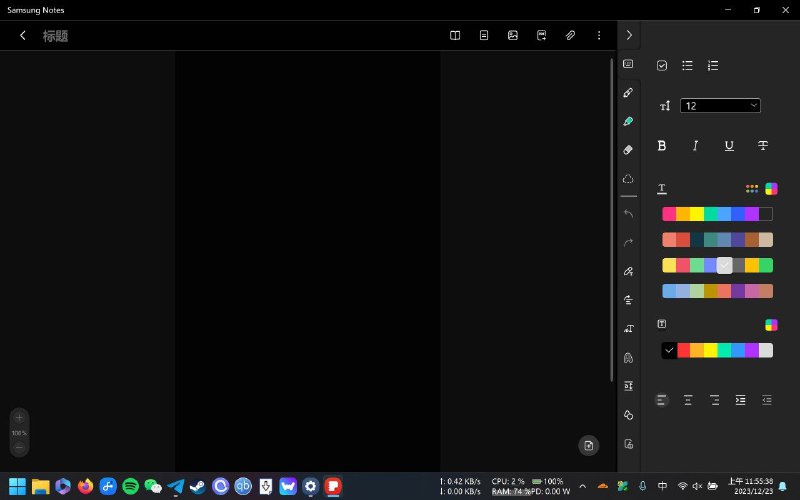Select the green highlighter tool
Viewport: 800px width, 500px height.
[x=628, y=121]
